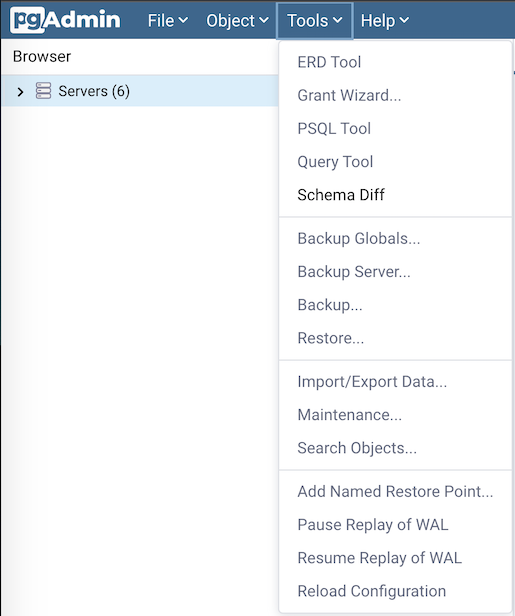Open Query Tool menu item
Screen dimensions: 515x616
395,162
